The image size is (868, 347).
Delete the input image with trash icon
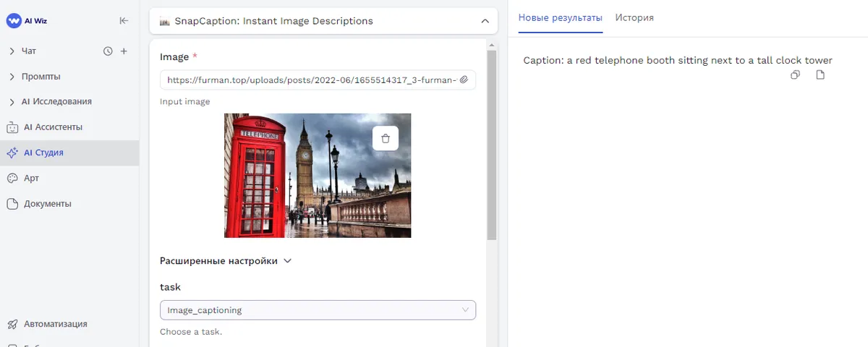(x=386, y=138)
